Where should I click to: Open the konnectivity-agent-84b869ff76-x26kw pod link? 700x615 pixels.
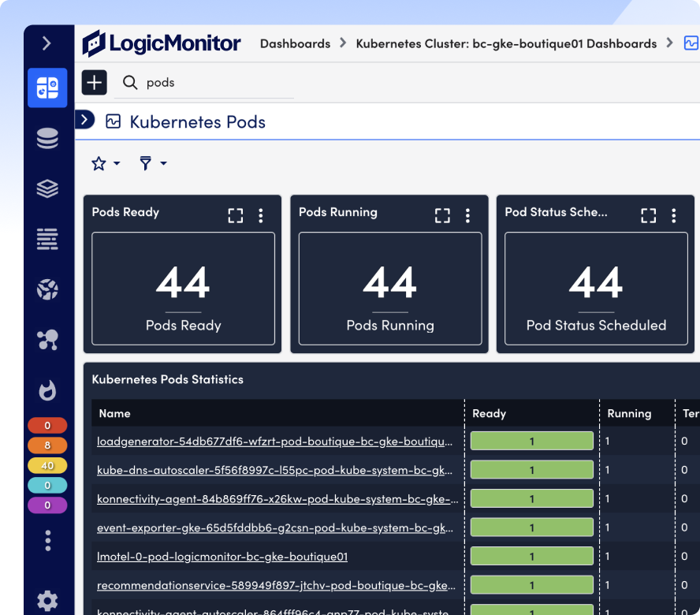point(277,499)
